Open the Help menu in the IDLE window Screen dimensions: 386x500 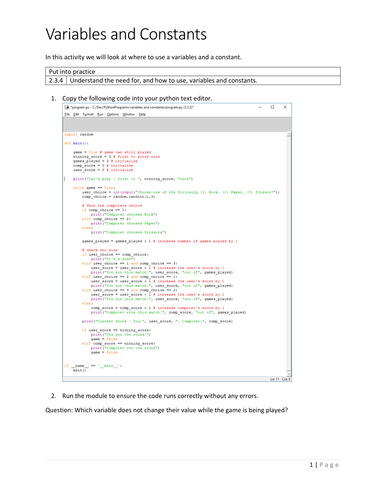click(142, 114)
